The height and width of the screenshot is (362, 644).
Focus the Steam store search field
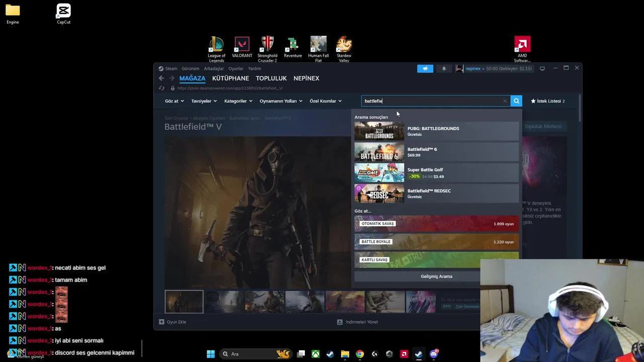point(435,101)
